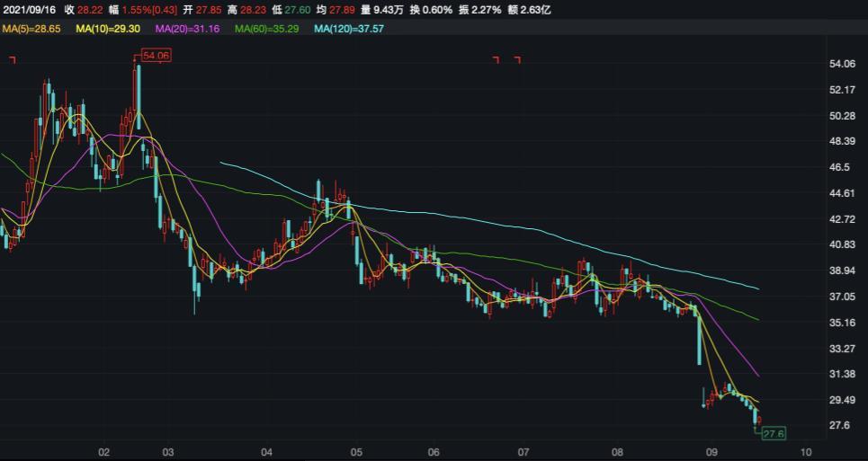Select the MA(60)=35.29 indicator label
The image size is (868, 461).
[x=267, y=28]
